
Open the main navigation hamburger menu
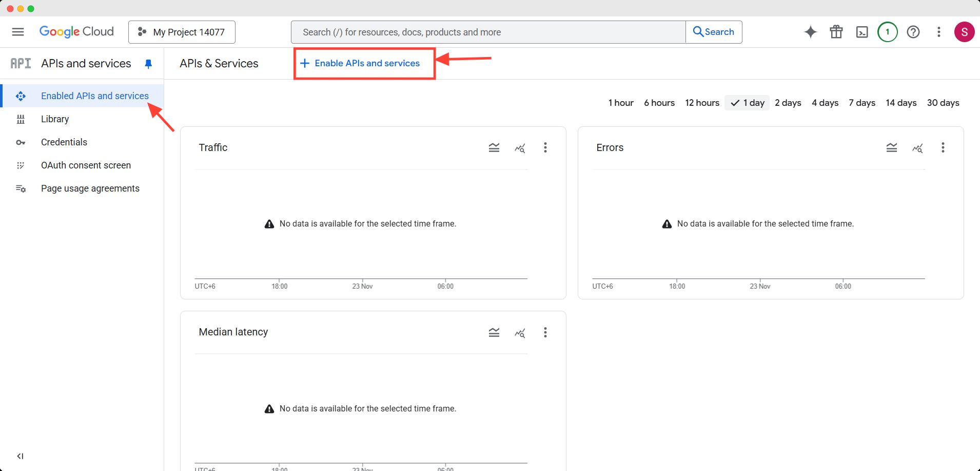tap(17, 31)
